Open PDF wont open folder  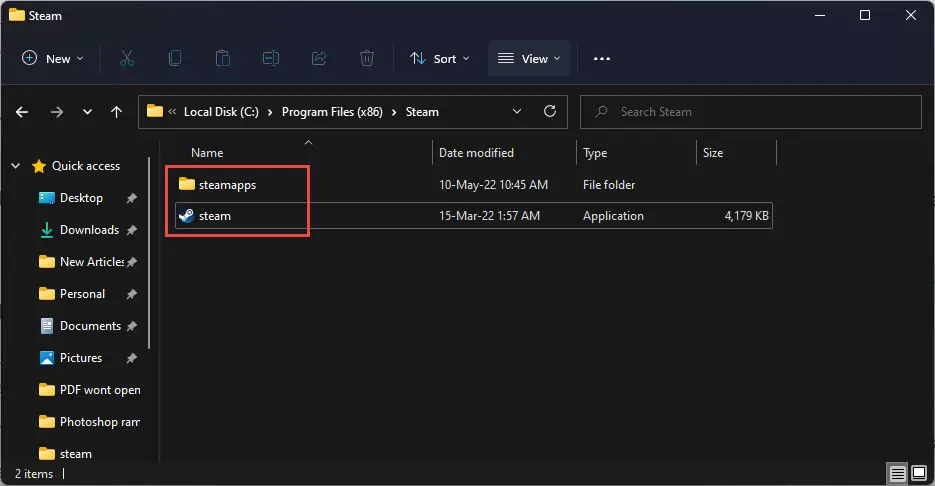click(100, 390)
